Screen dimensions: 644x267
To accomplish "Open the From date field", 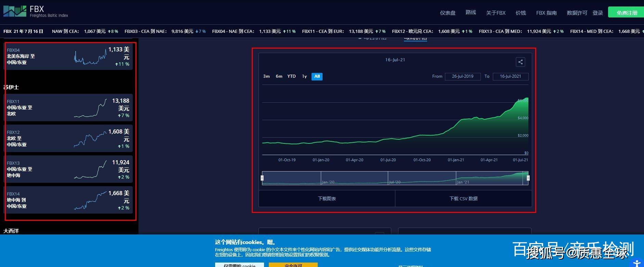I will (x=462, y=76).
